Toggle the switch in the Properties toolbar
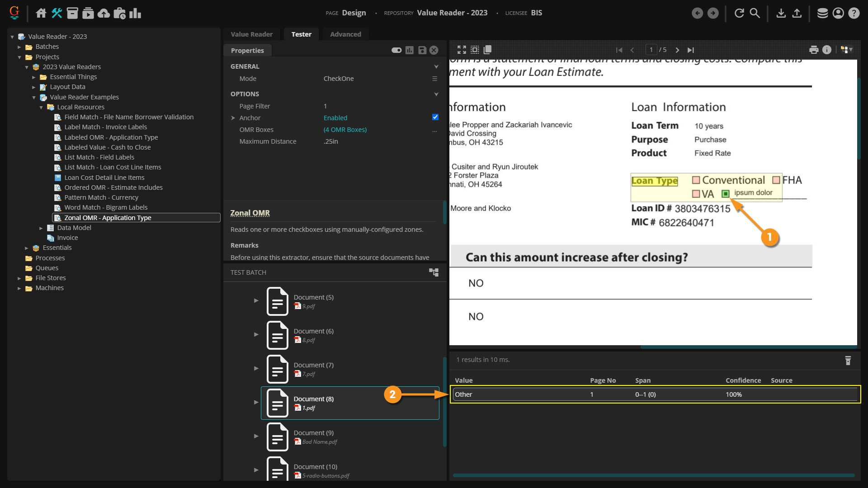The width and height of the screenshot is (868, 488). pyautogui.click(x=396, y=50)
